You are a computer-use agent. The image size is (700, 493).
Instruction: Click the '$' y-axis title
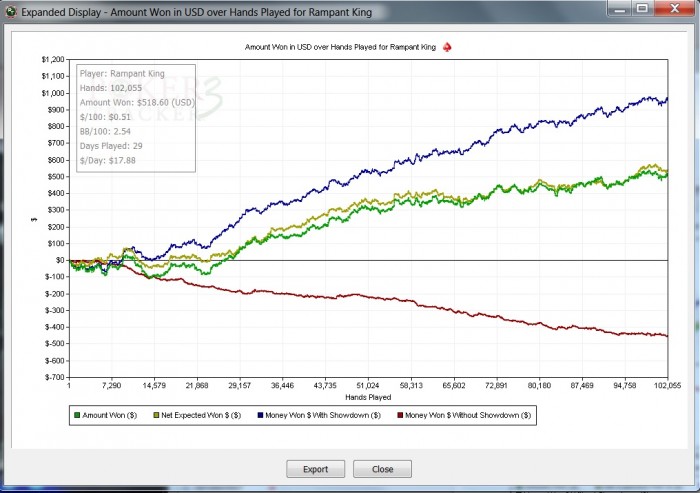34,220
